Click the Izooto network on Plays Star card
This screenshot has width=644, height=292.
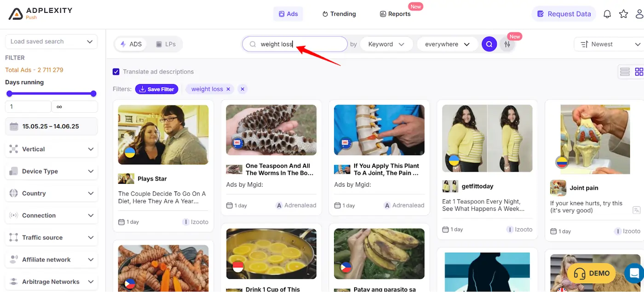196,222
